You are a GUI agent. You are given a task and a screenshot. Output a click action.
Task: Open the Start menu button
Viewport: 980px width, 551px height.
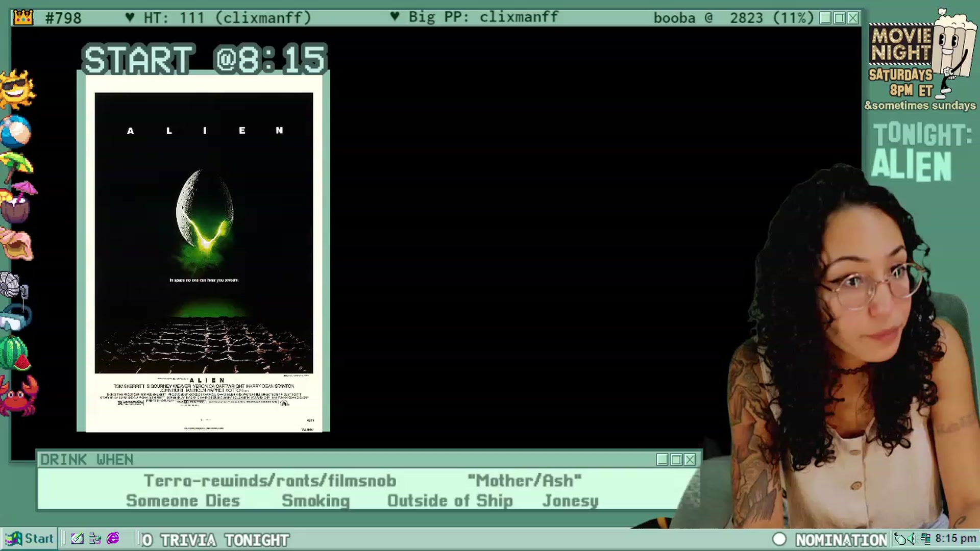[29, 539]
